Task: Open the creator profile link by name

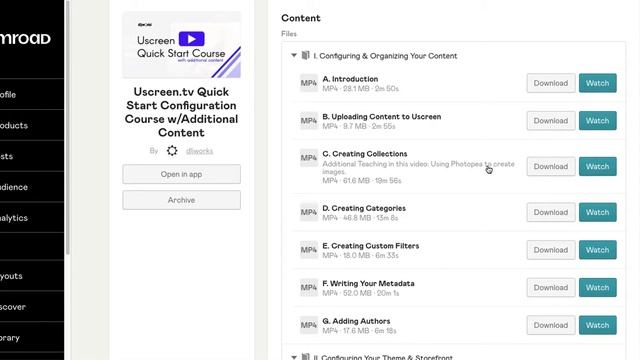Action: (x=199, y=151)
